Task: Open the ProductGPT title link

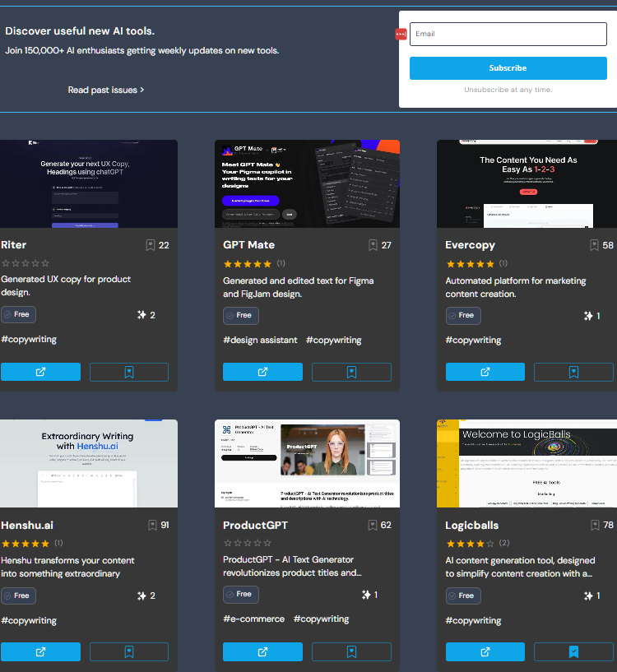Action: coord(255,525)
